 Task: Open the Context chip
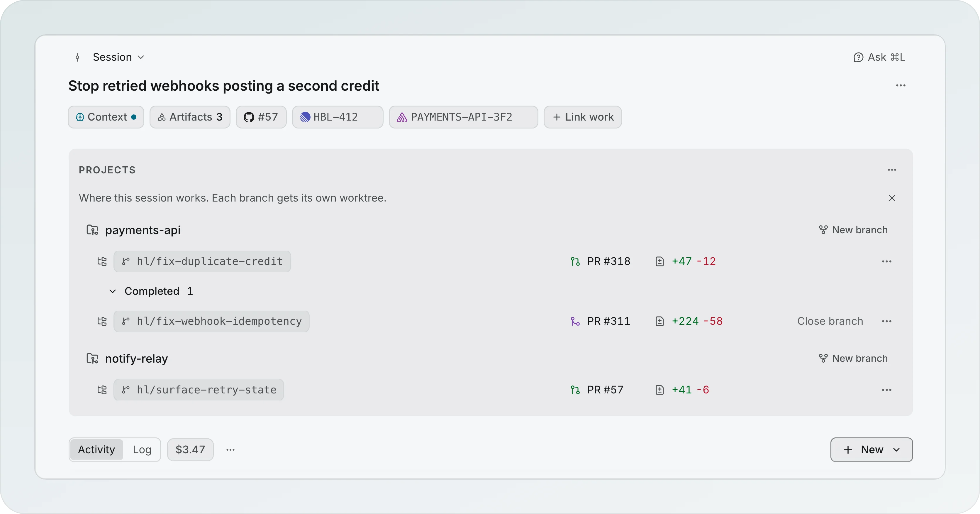point(106,117)
